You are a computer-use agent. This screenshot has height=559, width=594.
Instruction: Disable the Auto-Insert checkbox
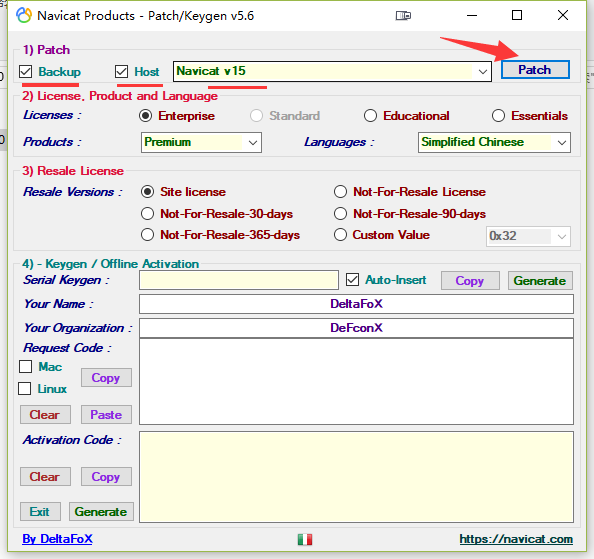352,280
